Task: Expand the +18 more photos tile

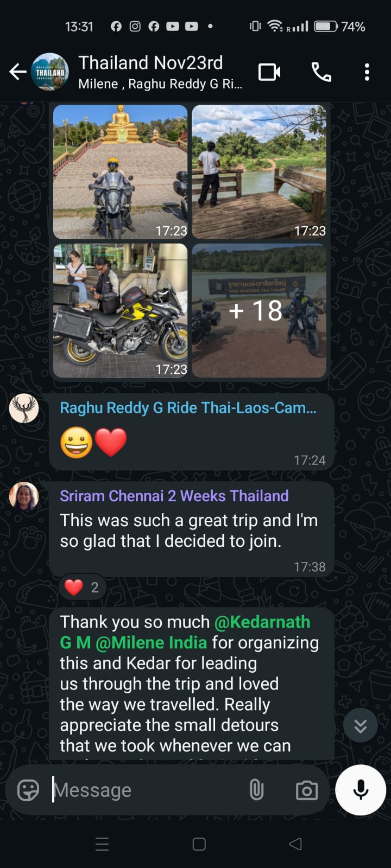Action: pos(259,310)
